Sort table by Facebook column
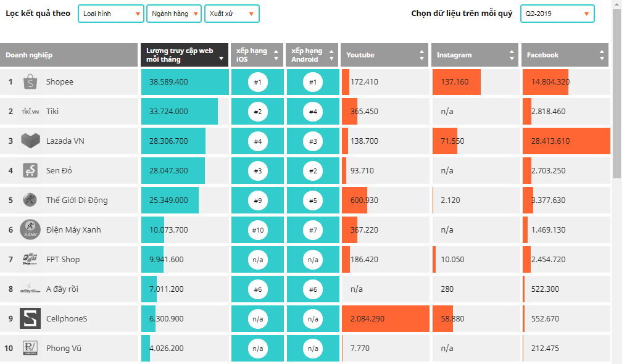 565,55
